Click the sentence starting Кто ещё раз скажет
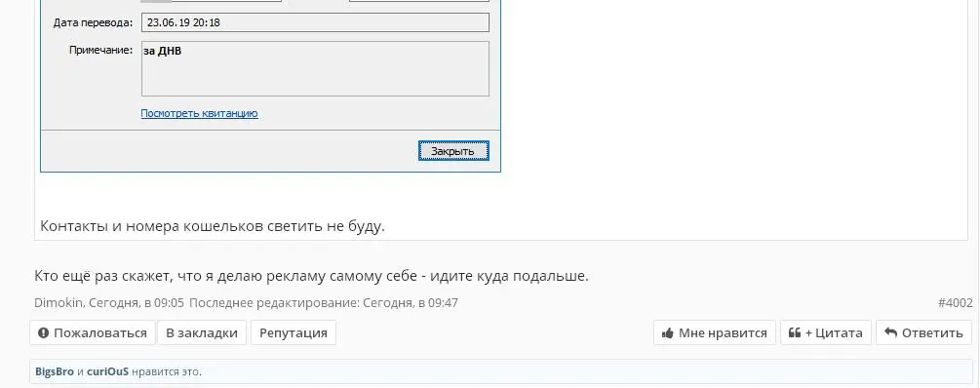Image resolution: width=980 pixels, height=388 pixels. pyautogui.click(x=311, y=276)
